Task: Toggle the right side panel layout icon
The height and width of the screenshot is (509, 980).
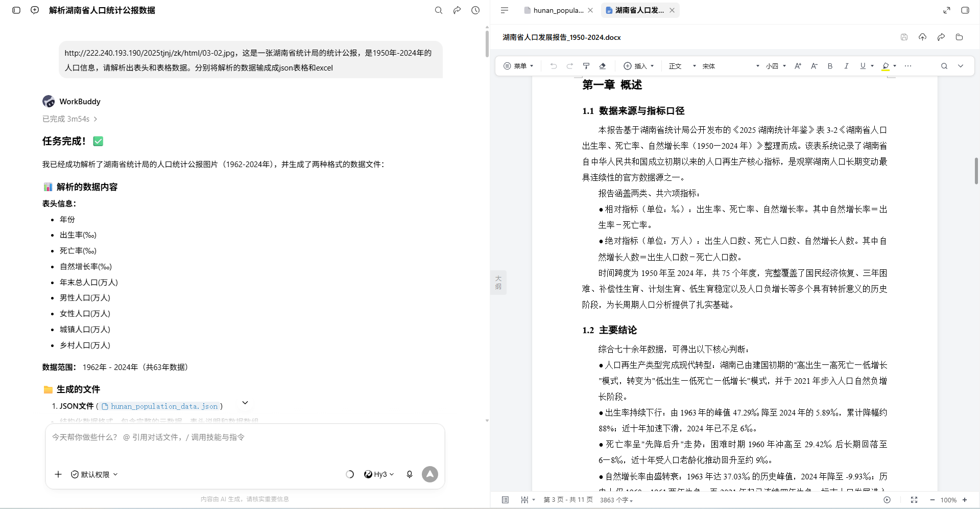Action: coord(965,10)
